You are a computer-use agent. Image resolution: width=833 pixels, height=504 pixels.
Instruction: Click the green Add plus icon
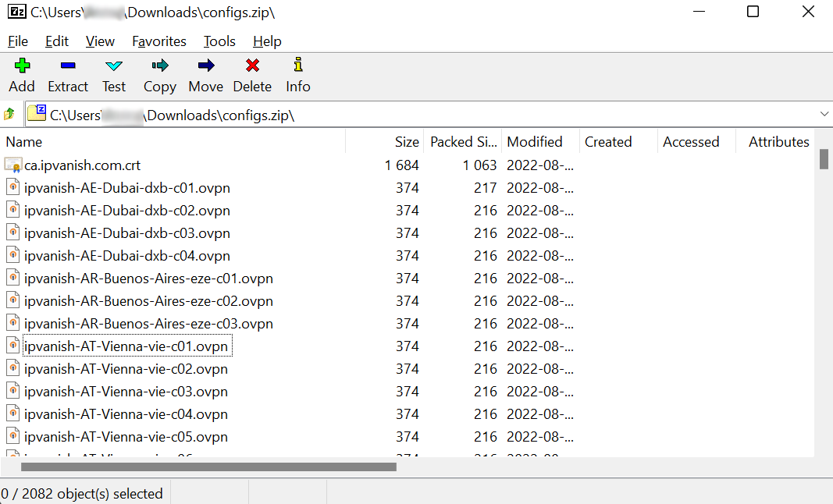[22, 66]
